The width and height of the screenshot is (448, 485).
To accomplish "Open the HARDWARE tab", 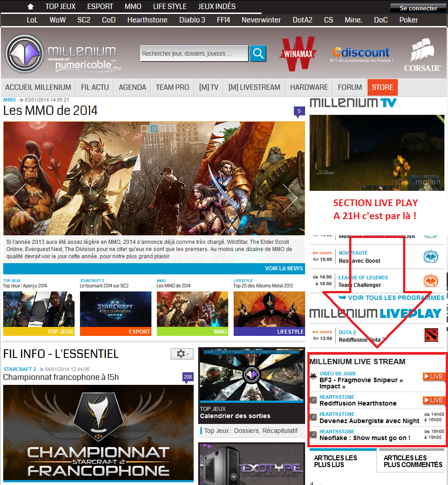I will 309,87.
